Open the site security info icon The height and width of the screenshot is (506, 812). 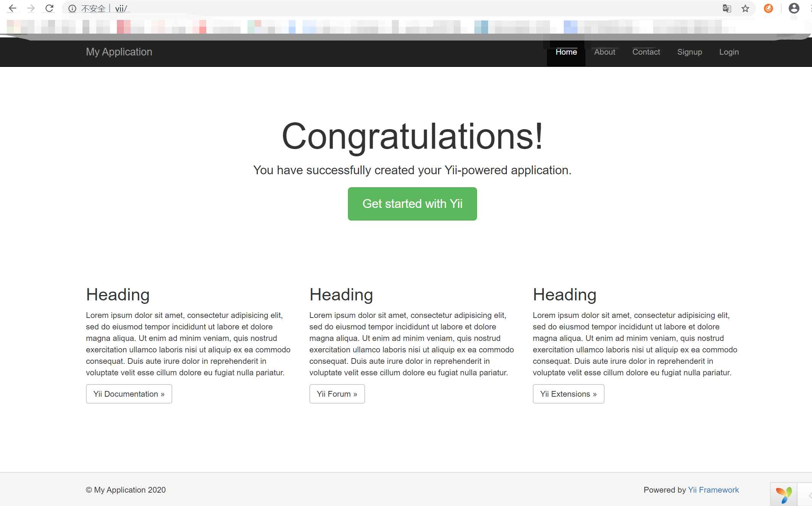[x=72, y=9]
